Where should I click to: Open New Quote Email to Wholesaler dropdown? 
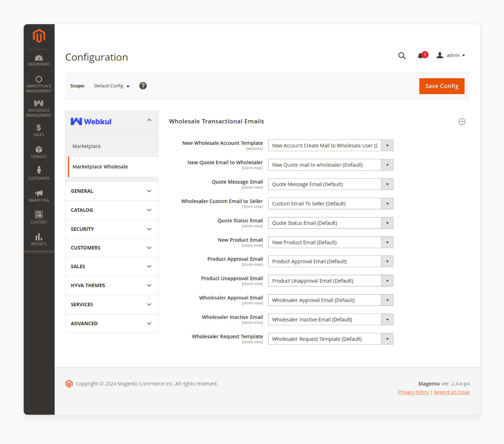point(330,165)
